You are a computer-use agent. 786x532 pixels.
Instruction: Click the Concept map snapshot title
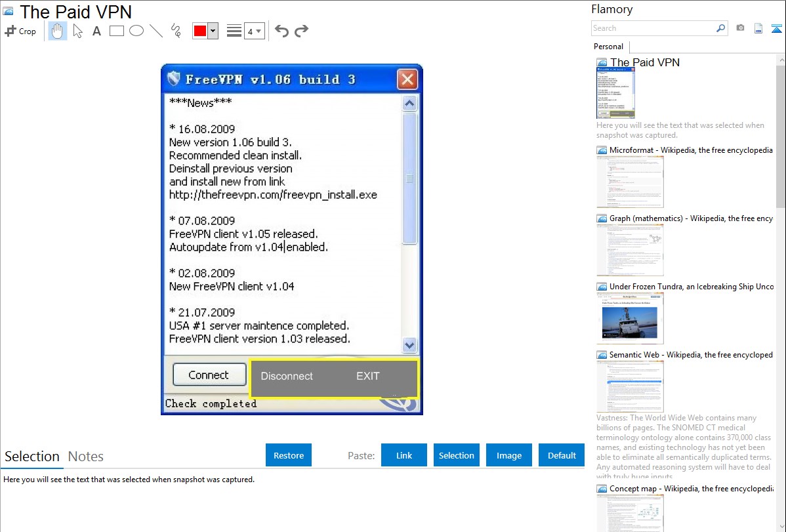(692, 488)
